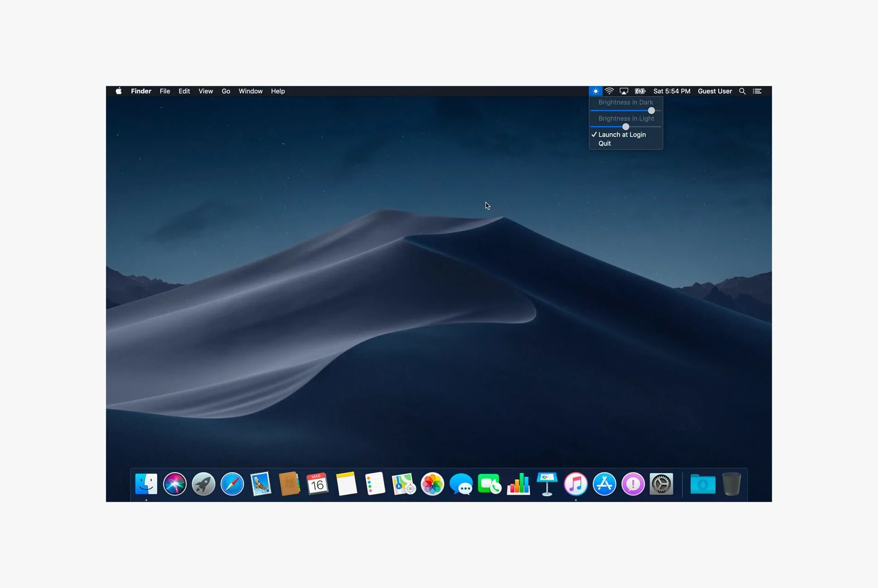Toggle Launch at Login checkmark
This screenshot has height=588, width=878.
point(622,135)
